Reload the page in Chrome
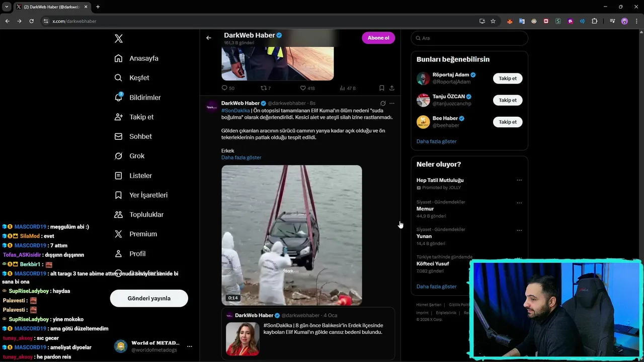Image resolution: width=644 pixels, height=362 pixels. coord(31,21)
